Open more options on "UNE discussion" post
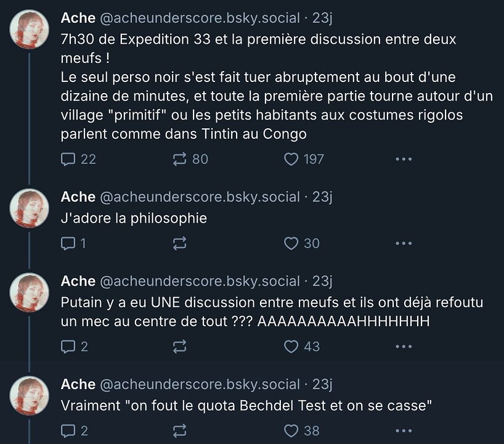The image size is (504, 444). point(403,347)
